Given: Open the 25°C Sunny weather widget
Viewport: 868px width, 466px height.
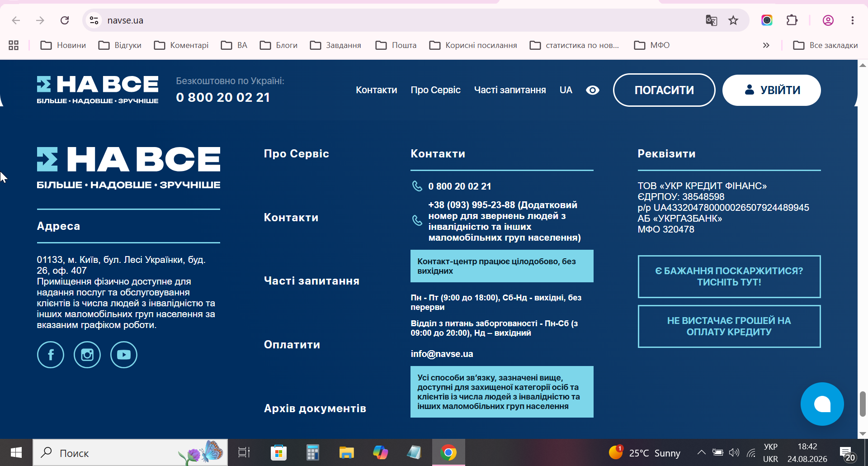Looking at the screenshot, I should (644, 453).
